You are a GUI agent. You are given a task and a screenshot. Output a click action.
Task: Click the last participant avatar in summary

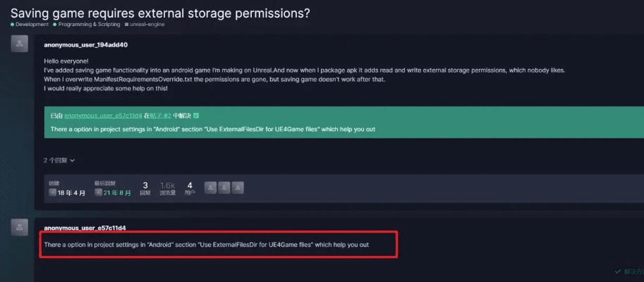[x=238, y=188]
